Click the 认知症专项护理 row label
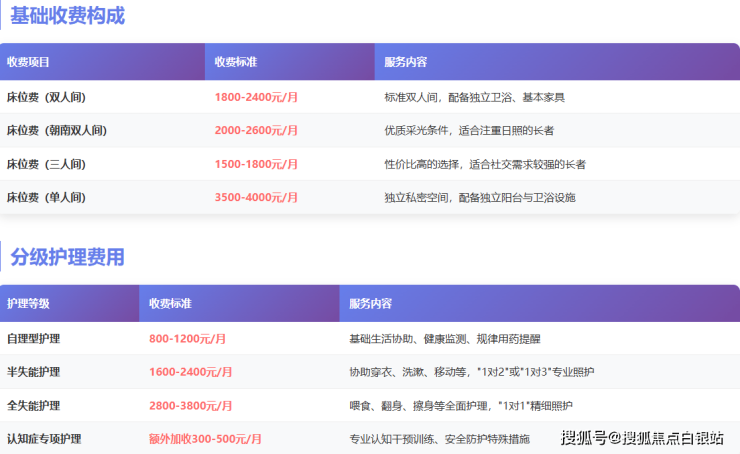Viewport: 740px width, 454px height. click(x=44, y=439)
